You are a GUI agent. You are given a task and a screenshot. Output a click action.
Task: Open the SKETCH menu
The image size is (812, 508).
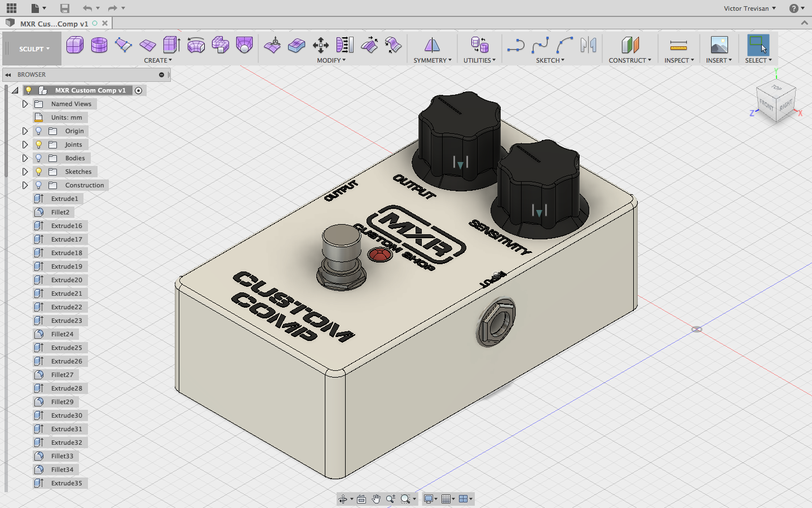tap(550, 60)
